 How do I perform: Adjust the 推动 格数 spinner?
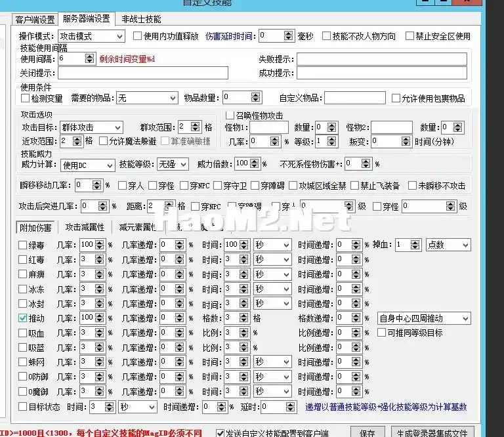pyautogui.click(x=244, y=318)
